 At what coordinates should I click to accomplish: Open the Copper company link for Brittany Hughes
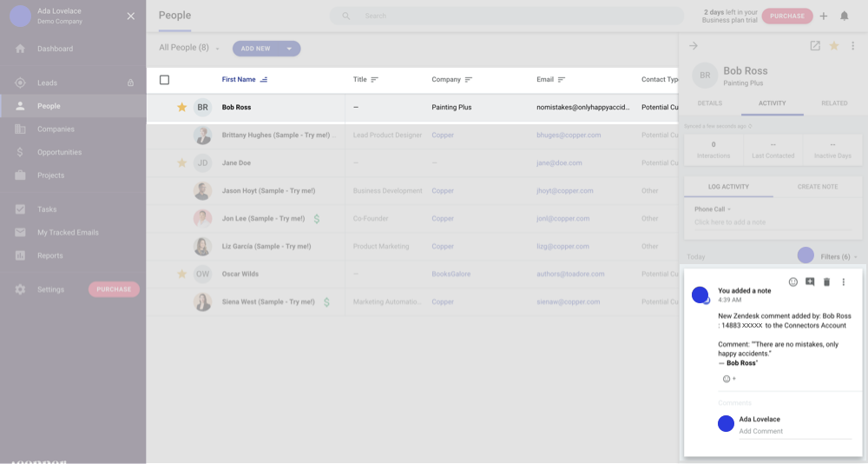click(x=443, y=136)
